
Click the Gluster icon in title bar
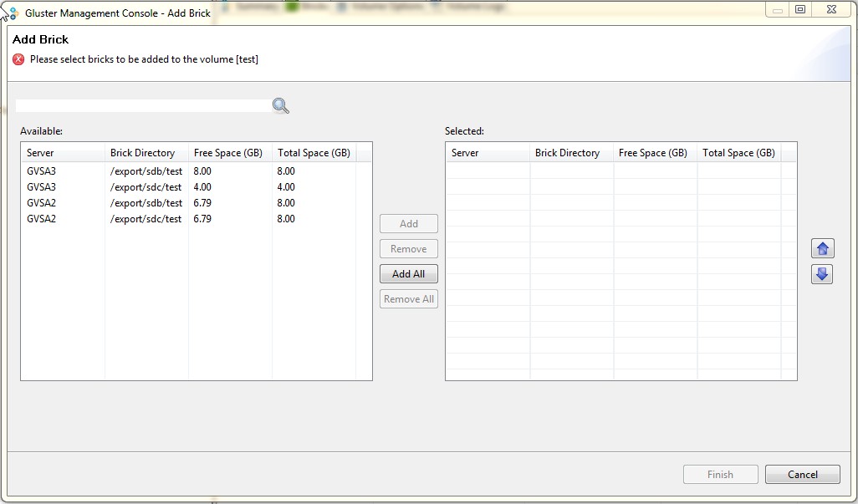(x=11, y=13)
